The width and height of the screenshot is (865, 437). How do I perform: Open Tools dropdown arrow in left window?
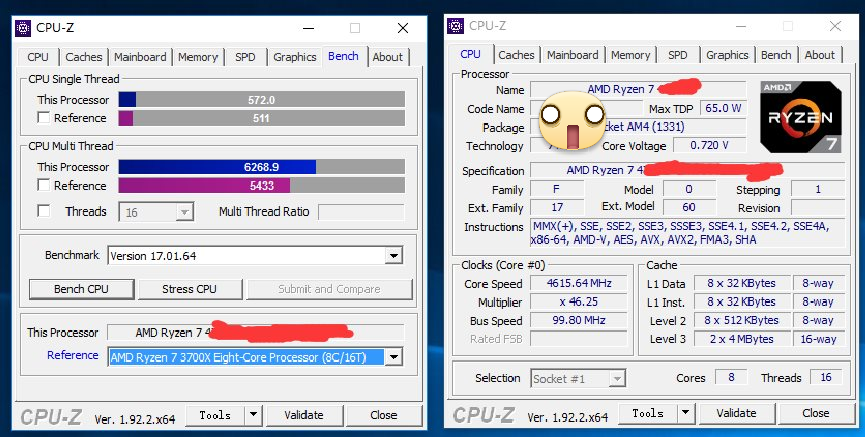pos(252,415)
